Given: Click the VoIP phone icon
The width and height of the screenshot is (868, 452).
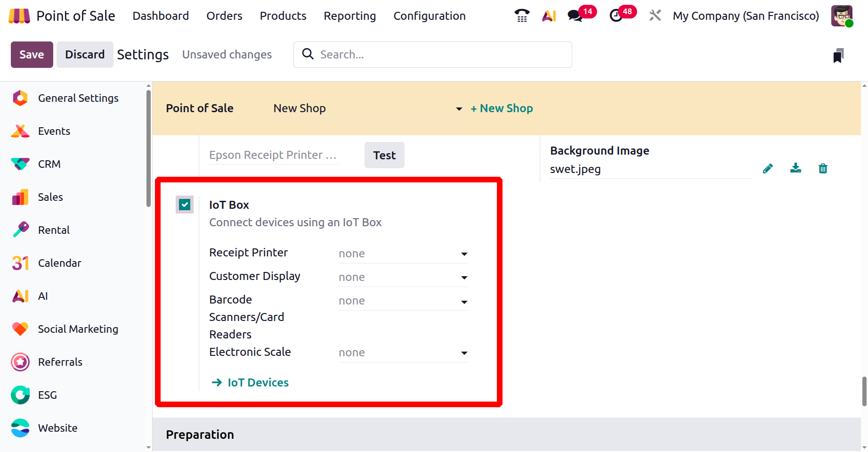Looking at the screenshot, I should point(522,16).
